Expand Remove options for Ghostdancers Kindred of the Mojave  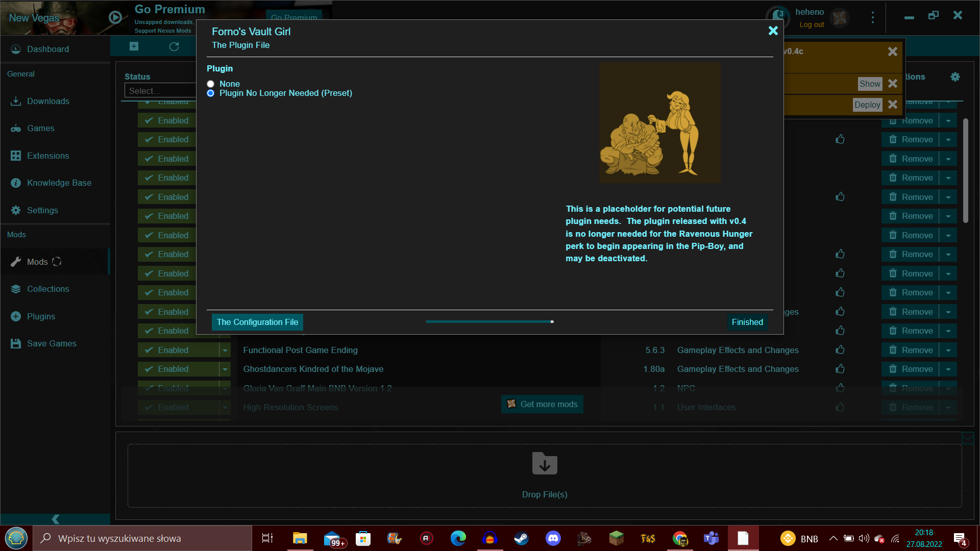(x=948, y=369)
